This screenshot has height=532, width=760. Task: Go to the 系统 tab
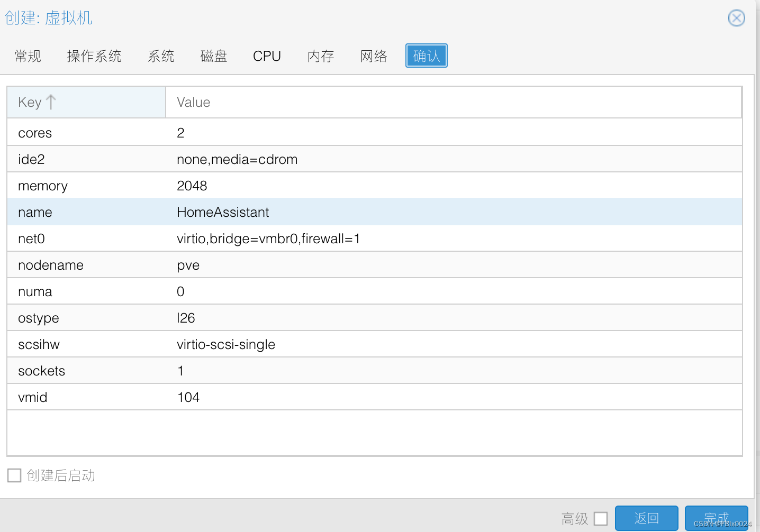click(161, 56)
